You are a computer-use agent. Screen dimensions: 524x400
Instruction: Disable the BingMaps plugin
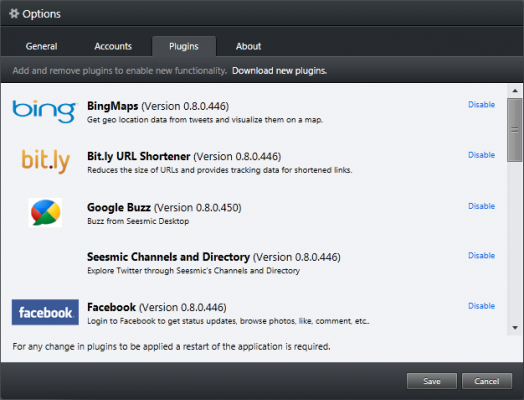pyautogui.click(x=481, y=105)
